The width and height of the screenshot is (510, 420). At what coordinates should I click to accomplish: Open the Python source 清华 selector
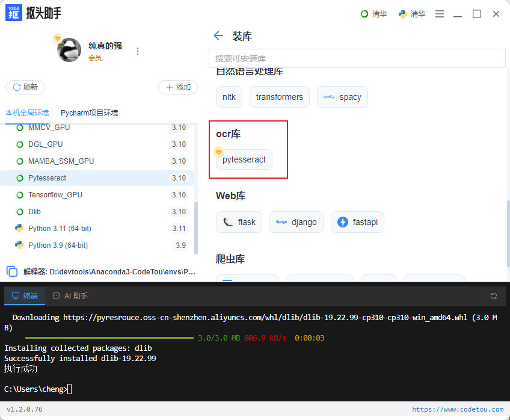(x=412, y=14)
